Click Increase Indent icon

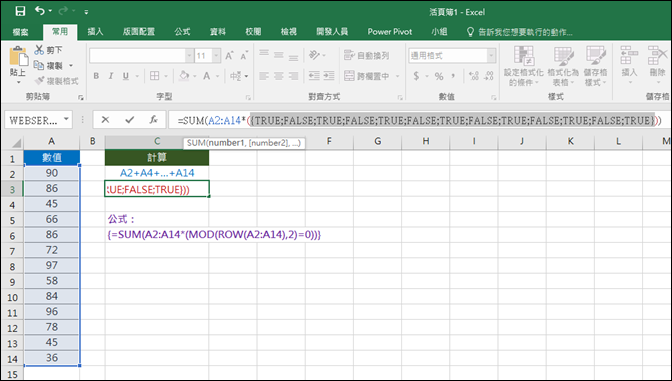[x=329, y=76]
